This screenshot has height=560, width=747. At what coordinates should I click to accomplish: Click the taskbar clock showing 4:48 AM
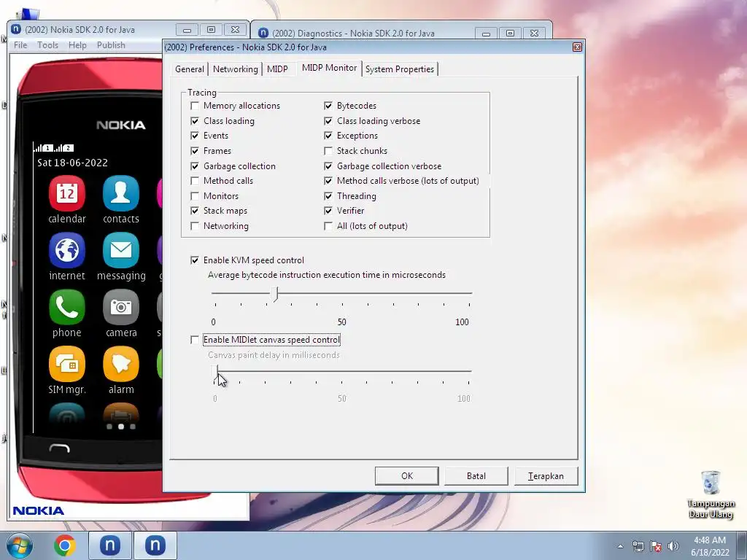710,546
